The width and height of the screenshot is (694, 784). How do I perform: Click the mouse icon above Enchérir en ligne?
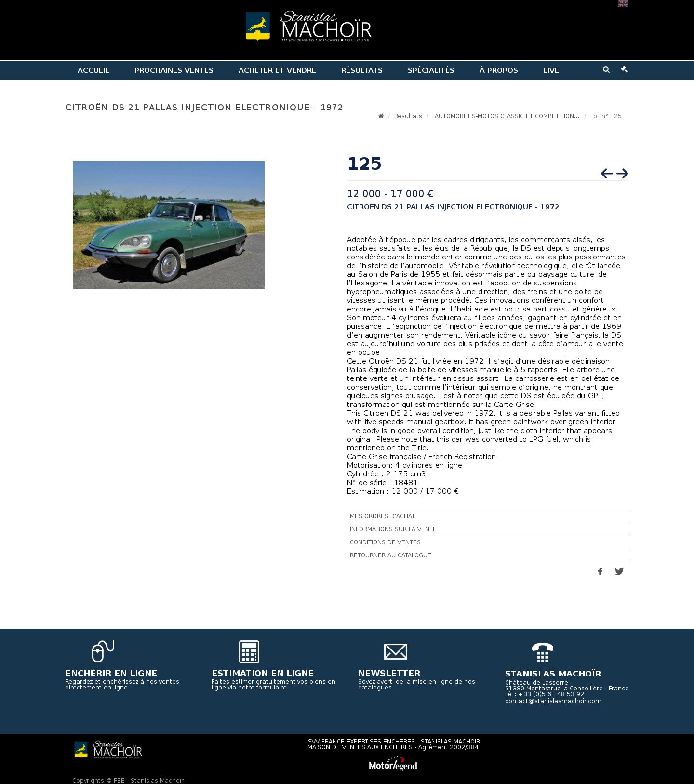[x=103, y=651]
